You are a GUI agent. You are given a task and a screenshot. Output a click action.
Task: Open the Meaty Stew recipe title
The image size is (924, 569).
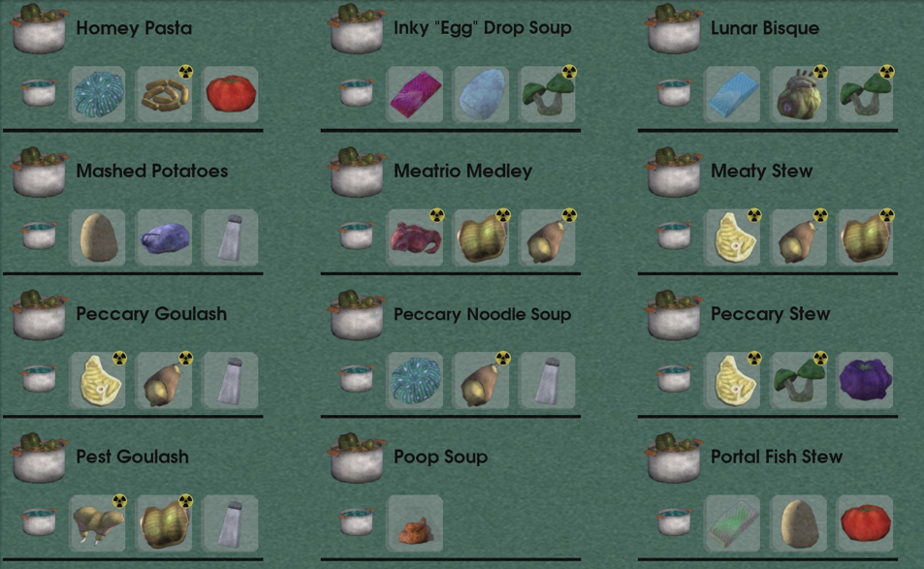761,172
